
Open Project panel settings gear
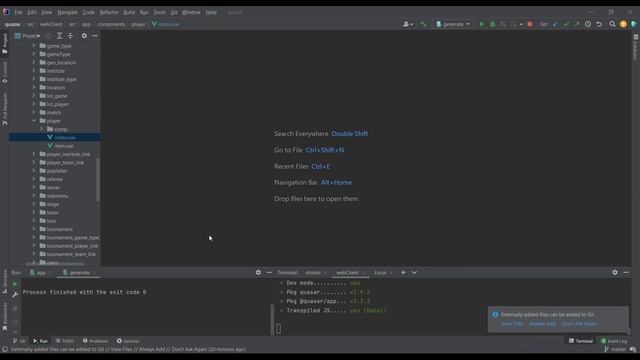84,36
